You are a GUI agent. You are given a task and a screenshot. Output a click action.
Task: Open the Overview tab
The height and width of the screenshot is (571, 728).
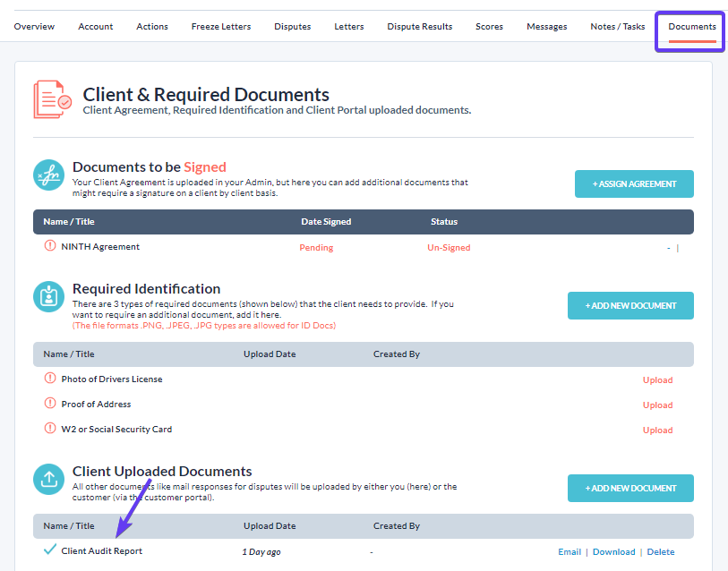click(34, 27)
